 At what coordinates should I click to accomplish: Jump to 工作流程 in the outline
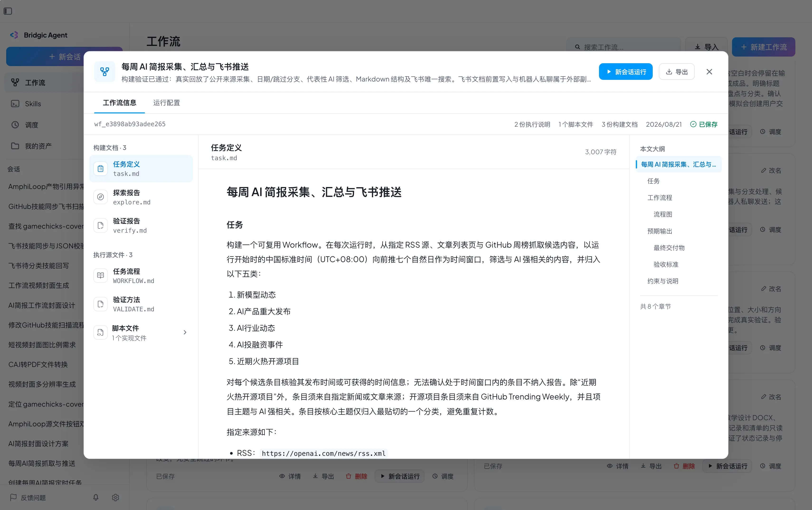659,198
